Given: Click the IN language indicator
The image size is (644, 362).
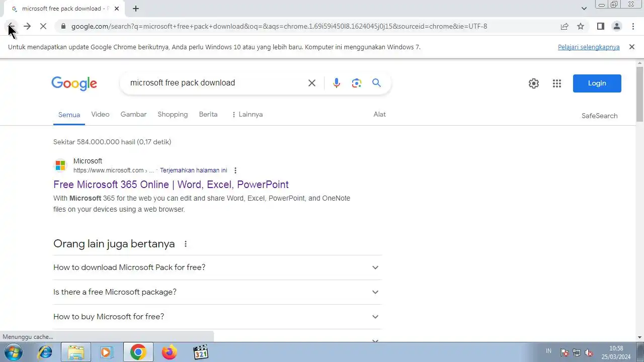Looking at the screenshot, I should tap(548, 351).
